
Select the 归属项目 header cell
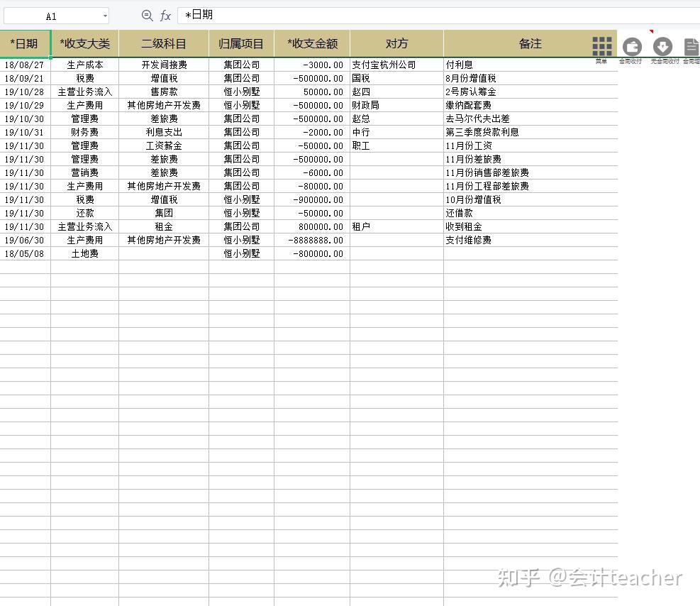coord(242,44)
